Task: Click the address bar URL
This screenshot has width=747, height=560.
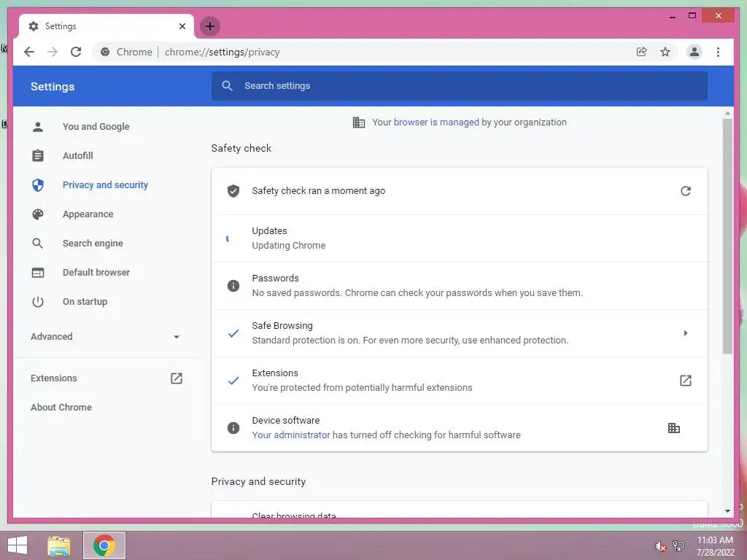Action: [x=222, y=52]
